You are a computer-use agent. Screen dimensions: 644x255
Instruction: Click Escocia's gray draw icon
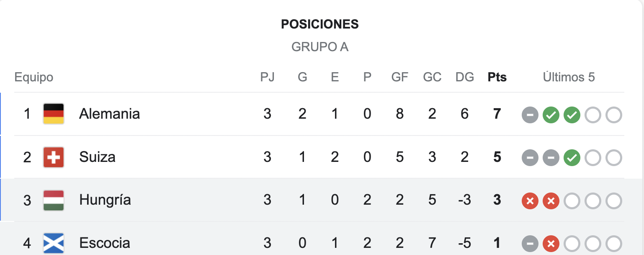coord(530,244)
